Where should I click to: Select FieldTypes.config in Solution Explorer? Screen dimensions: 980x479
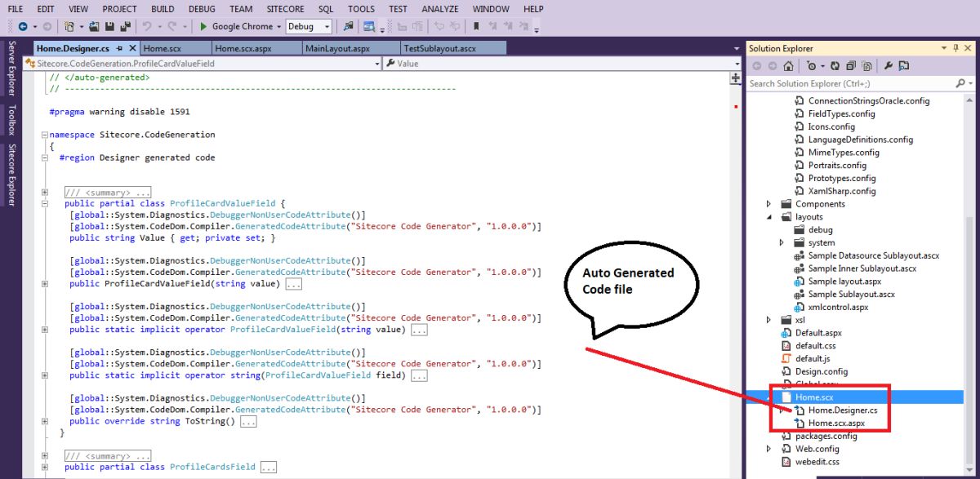point(841,113)
